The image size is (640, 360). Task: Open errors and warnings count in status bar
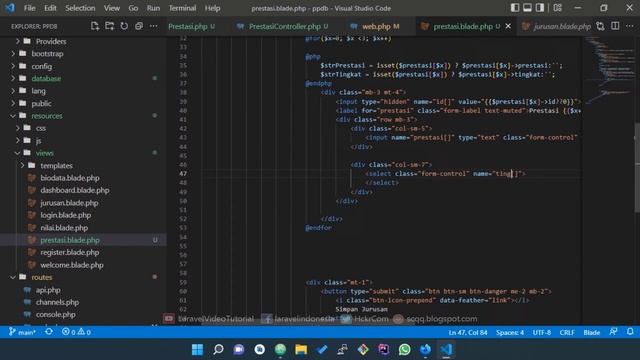click(x=76, y=332)
